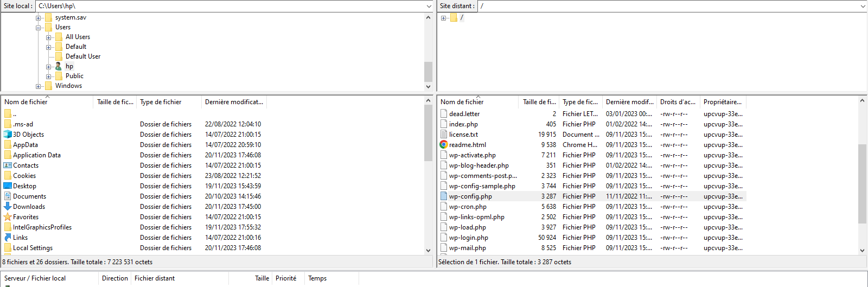Select wp-mail.php in remote list

tap(468, 248)
